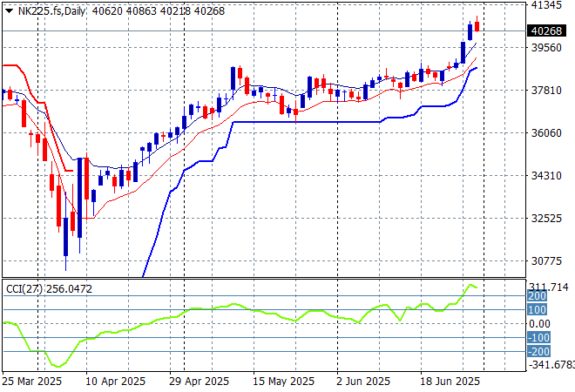Click the -341.6783 CCI scale value
Viewport: 575px width, 392px height.
[551, 365]
